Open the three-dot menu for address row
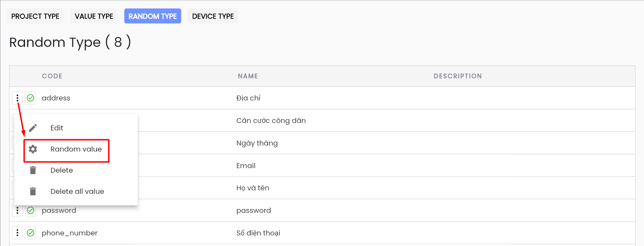This screenshot has height=246, width=644. pos(17,98)
